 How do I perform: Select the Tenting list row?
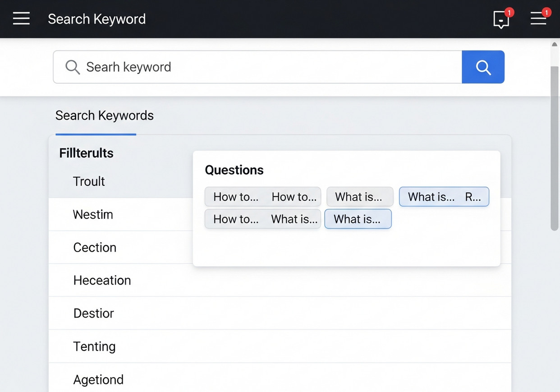[x=280, y=346]
